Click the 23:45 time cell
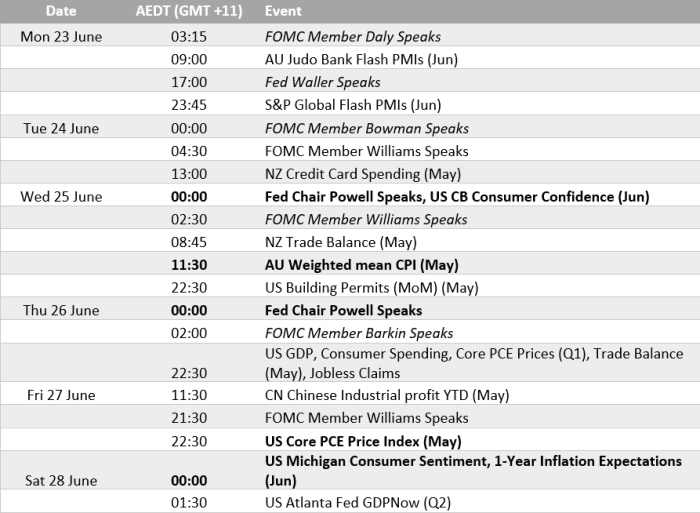Screen dimensions: 700x513 click(189, 106)
